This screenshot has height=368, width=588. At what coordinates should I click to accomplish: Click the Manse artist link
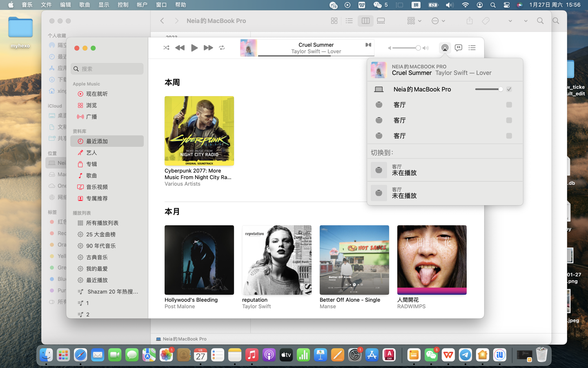[328, 306]
